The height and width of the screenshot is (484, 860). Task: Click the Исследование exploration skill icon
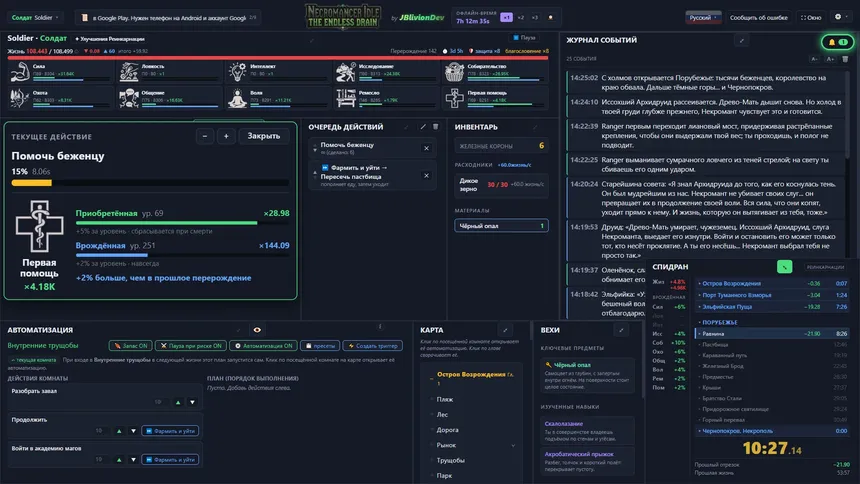(x=346, y=72)
